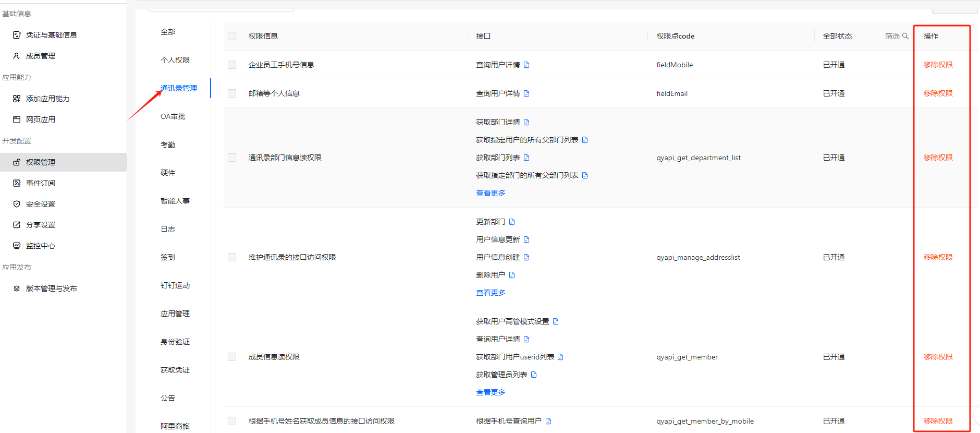Open doc icon beside 根据手机号查询用户
This screenshot has height=433, width=980.
pos(548,421)
